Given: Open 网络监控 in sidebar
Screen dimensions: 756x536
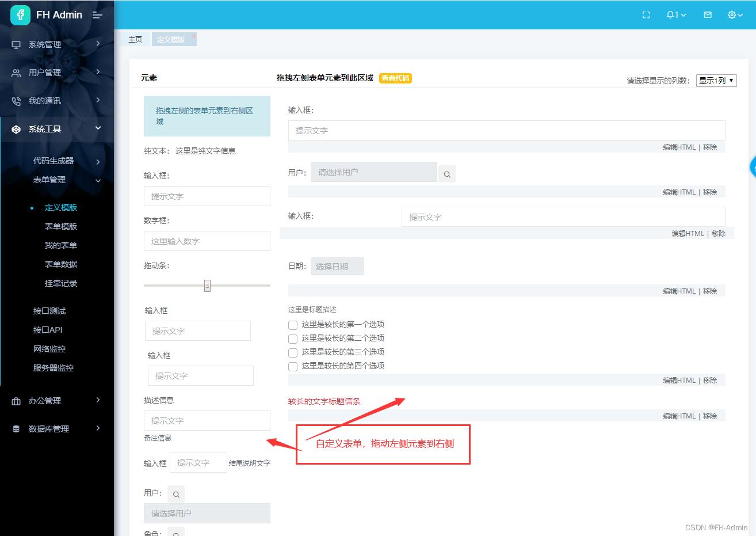Looking at the screenshot, I should point(49,349).
